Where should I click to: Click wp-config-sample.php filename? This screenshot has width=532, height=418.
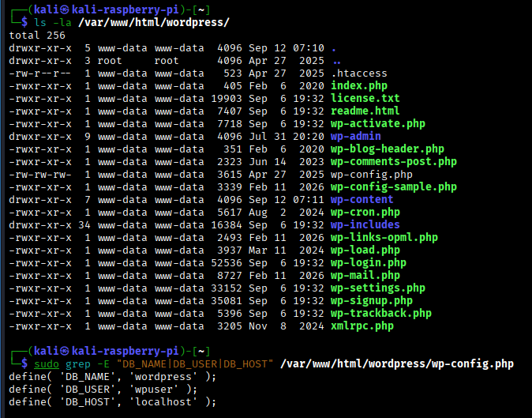[x=394, y=187]
